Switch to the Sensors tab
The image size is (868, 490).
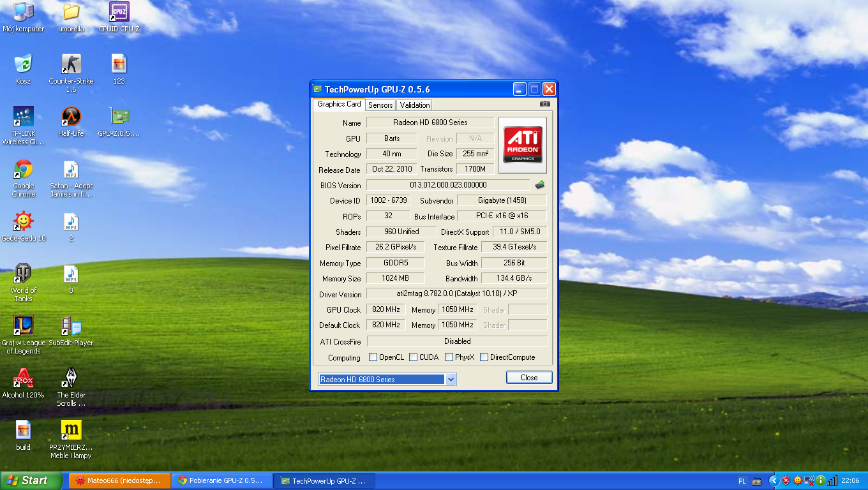(380, 105)
